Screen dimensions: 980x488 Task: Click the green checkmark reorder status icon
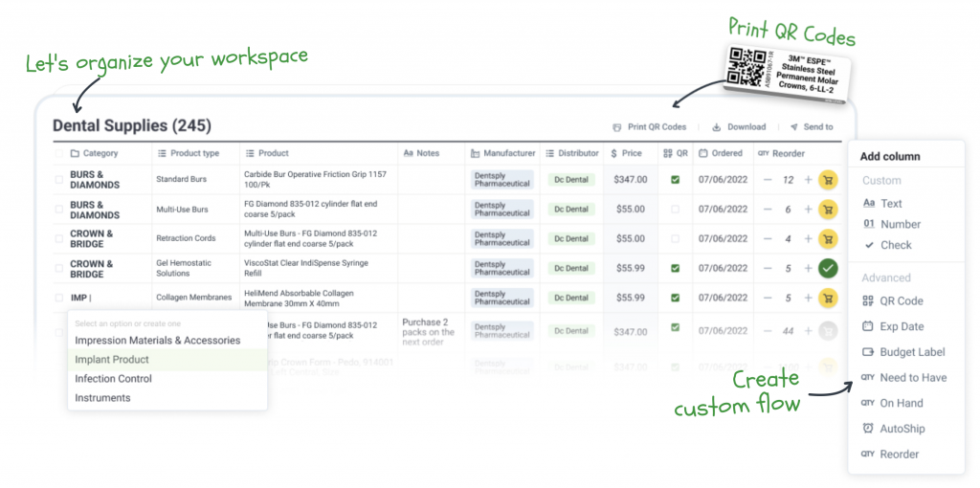click(828, 269)
